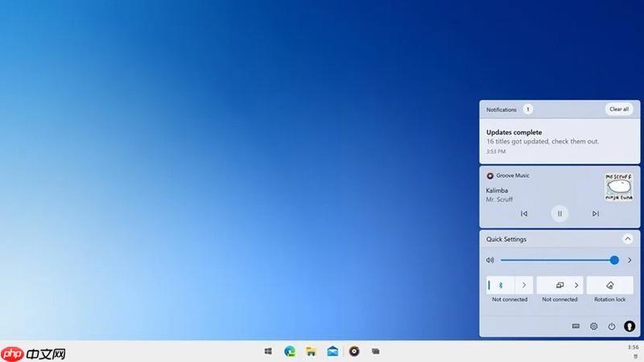Open Settings gear in Quick Settings
This screenshot has width=644, height=362.
pos(594,327)
